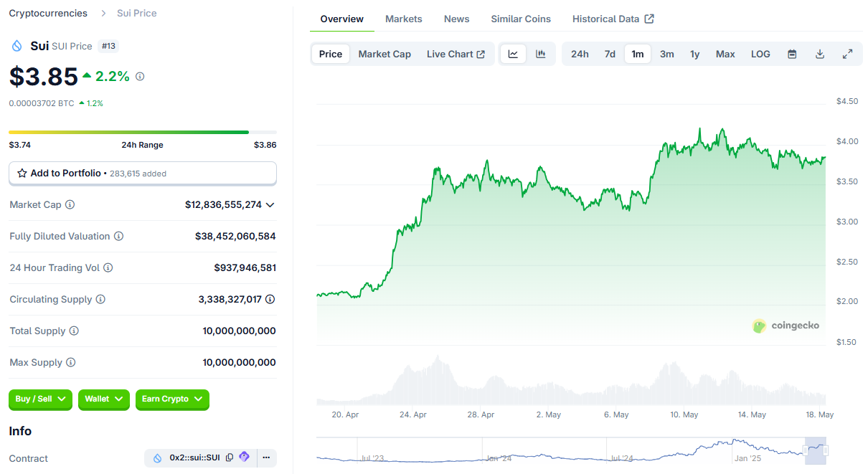Switch to Markets tab
This screenshot has height=474, width=868.
(404, 19)
